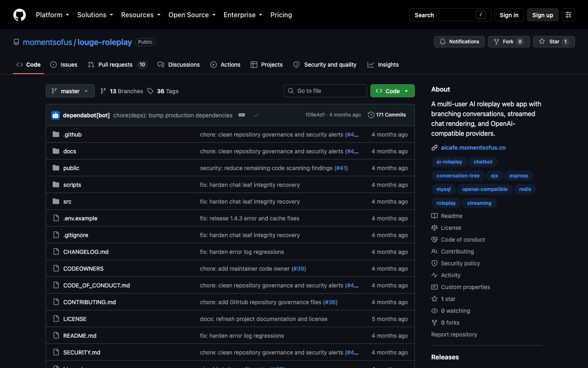
Task: Click the Sign up button
Action: click(543, 15)
